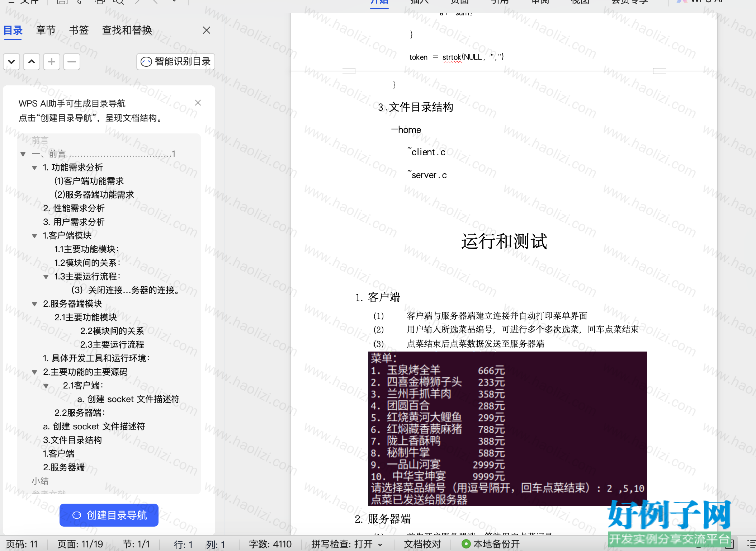Select 2.2服务器端 in outline

[80, 413]
